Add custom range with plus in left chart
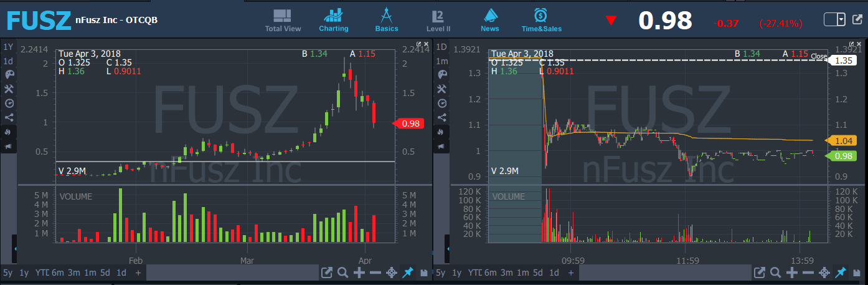Image resolution: width=868 pixels, height=285 pixels. point(138,273)
